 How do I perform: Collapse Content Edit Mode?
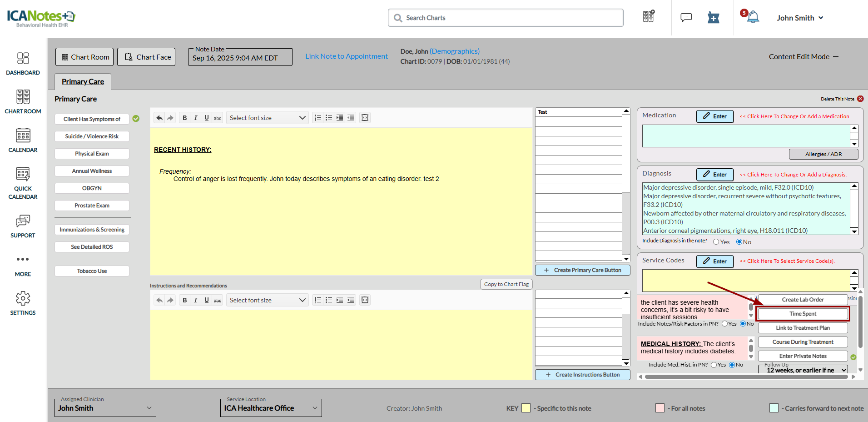836,56
